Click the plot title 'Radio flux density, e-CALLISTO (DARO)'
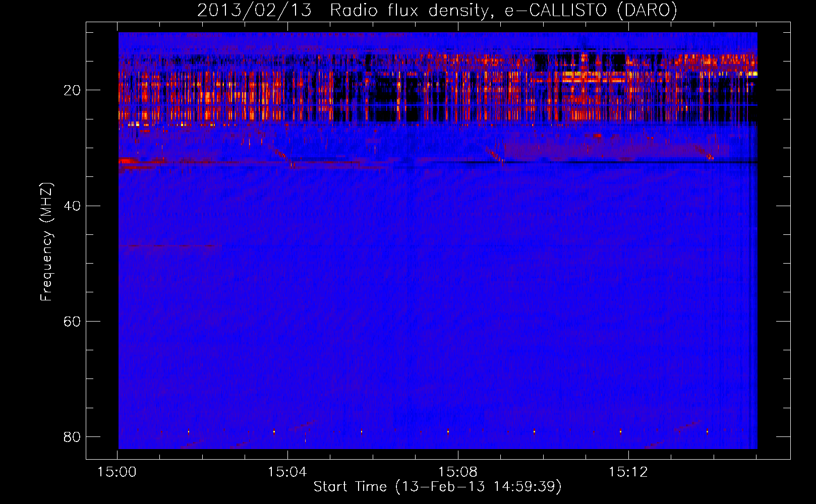 click(x=503, y=11)
